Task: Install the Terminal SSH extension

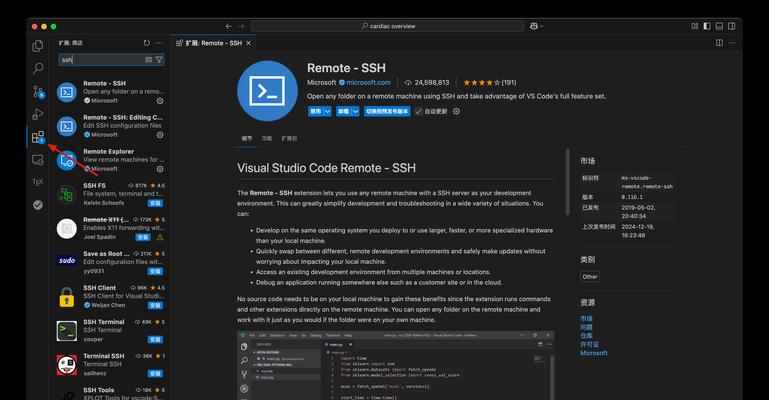Action: point(155,374)
